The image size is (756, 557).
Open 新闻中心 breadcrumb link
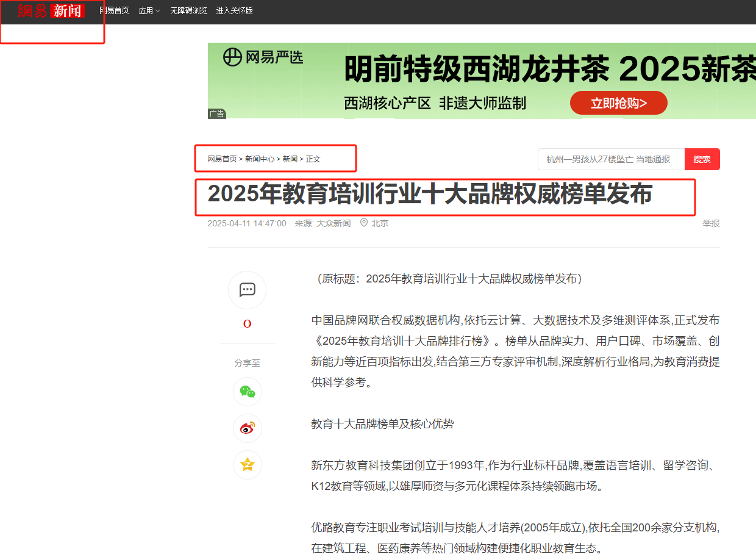click(x=260, y=159)
